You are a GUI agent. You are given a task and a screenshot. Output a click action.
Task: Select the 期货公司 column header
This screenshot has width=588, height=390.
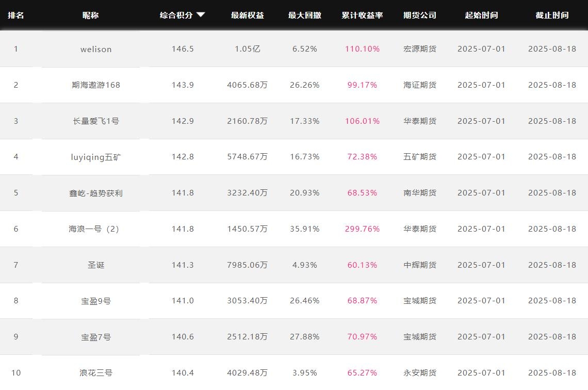tap(419, 15)
